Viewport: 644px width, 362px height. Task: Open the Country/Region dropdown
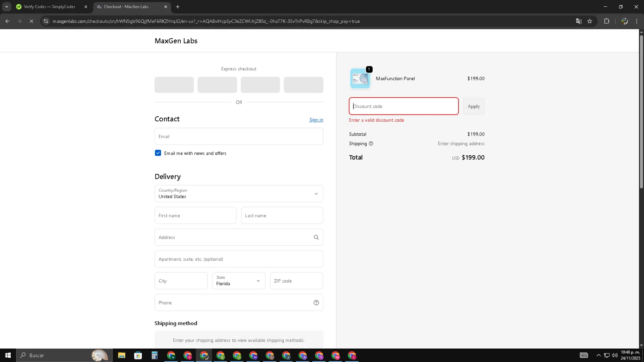239,193
